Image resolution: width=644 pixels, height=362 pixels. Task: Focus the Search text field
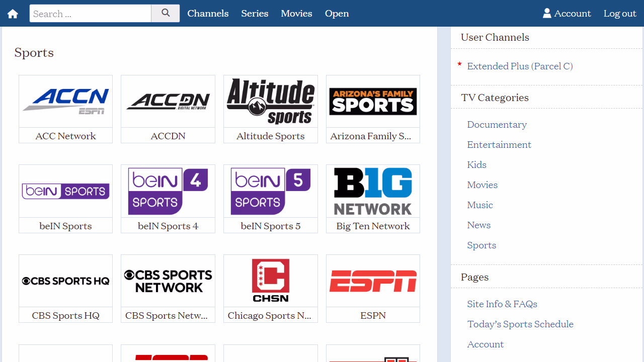point(91,14)
